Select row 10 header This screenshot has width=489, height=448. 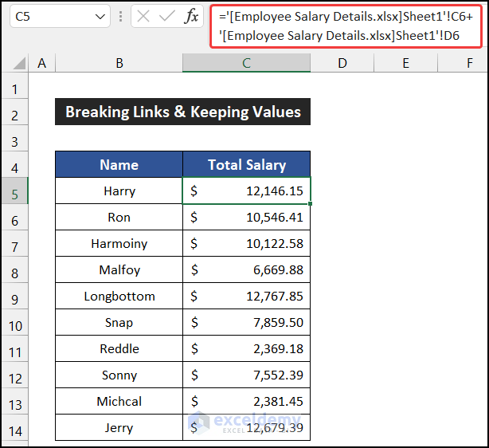coord(15,323)
